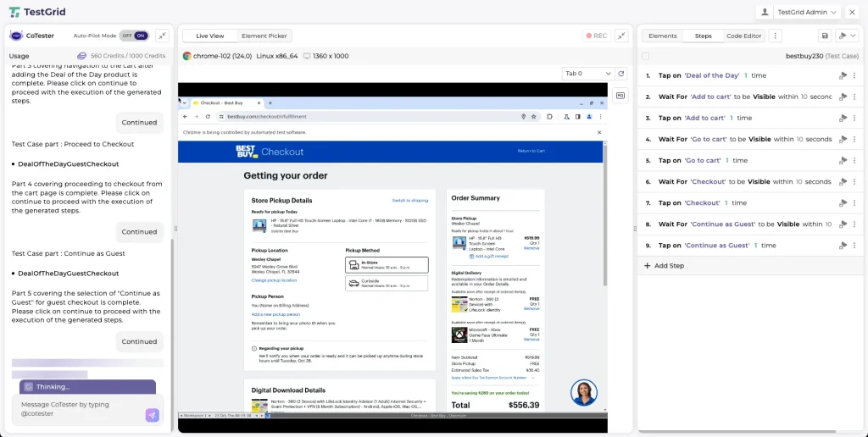Collapse the Live View panel icon
This screenshot has height=437, width=868.
[621, 36]
